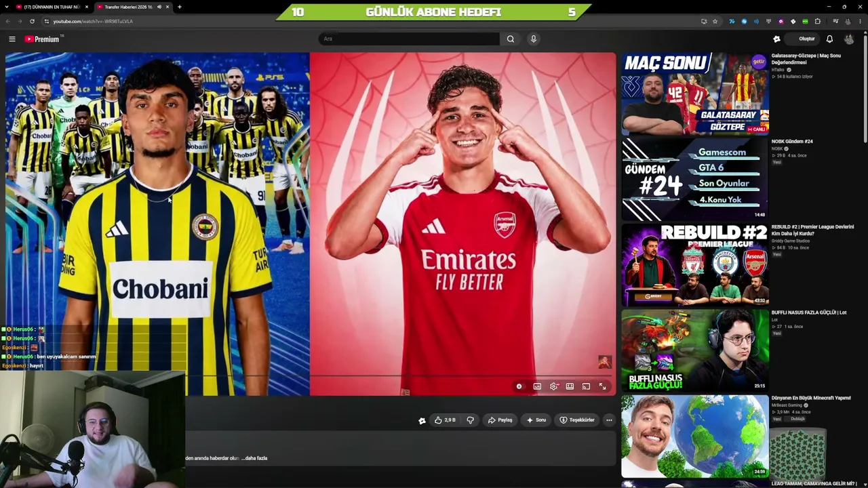Image resolution: width=868 pixels, height=488 pixels.
Task: Reload the page with the refresh button
Action: (32, 21)
